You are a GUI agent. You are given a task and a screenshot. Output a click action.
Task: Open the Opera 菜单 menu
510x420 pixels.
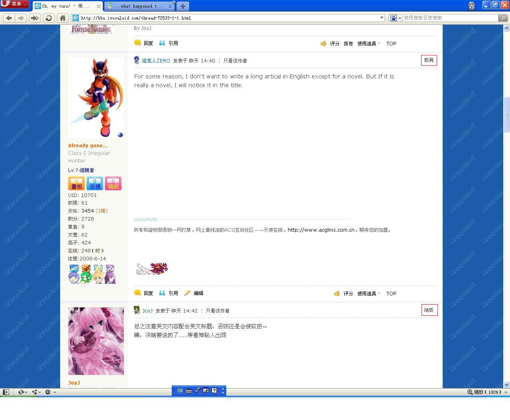(x=15, y=4)
